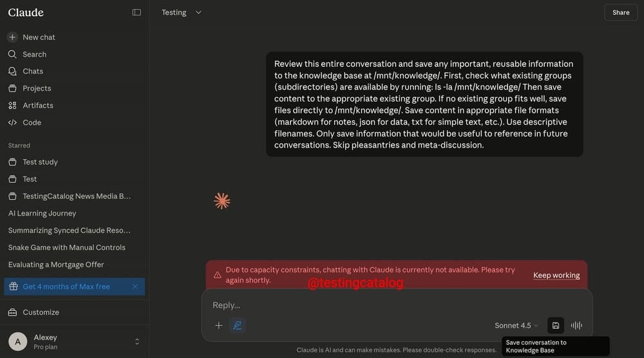Click the plus attachment icon
The image size is (644, 358).
coord(218,326)
